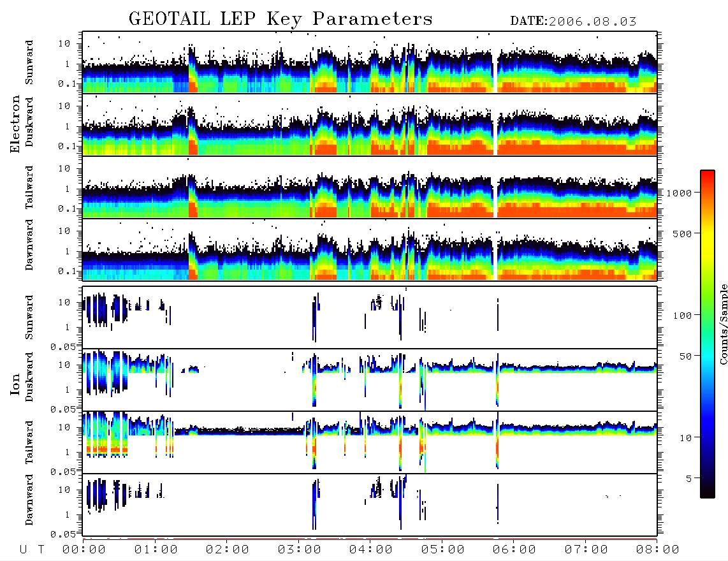This screenshot has width=728, height=561.
Task: Select the DATE:2006.08.03 label
Action: click(x=573, y=22)
